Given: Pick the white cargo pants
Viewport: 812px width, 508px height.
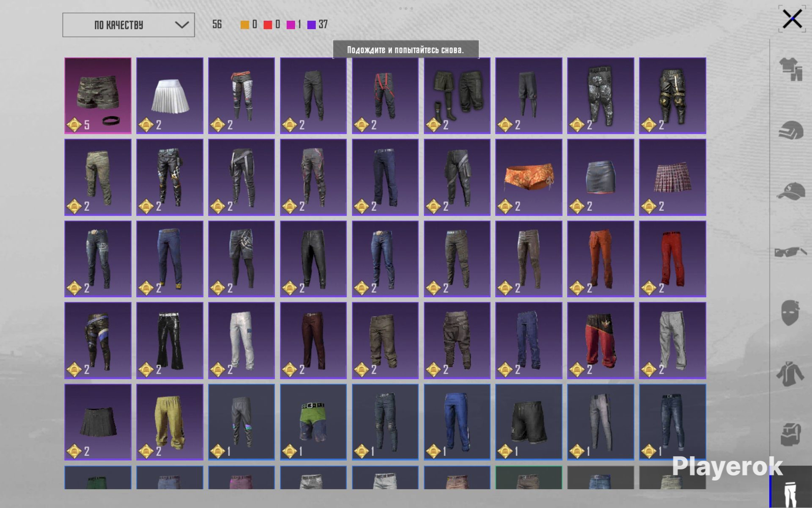Looking at the screenshot, I should pyautogui.click(x=242, y=340).
